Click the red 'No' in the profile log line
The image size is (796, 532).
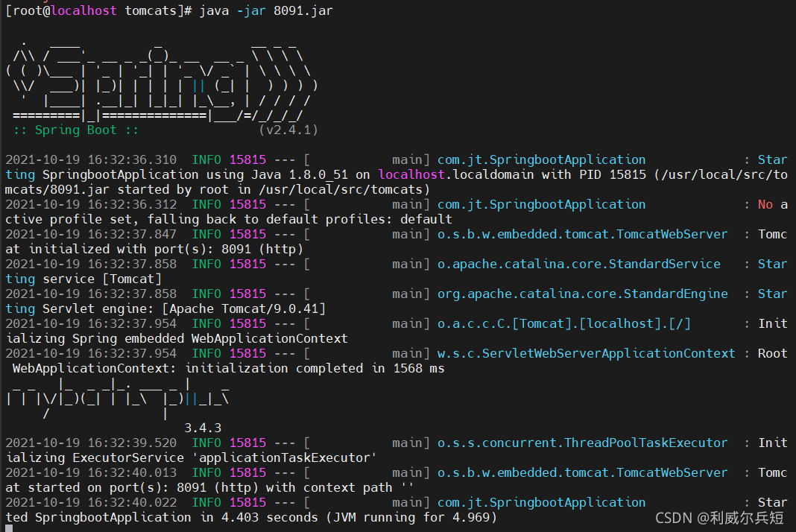click(765, 205)
